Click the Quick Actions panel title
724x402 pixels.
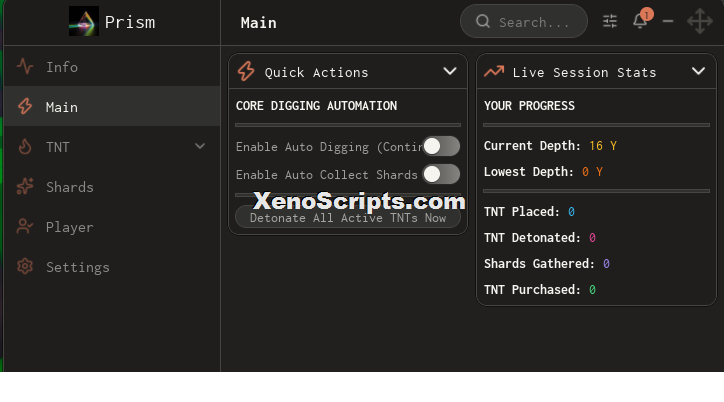tap(316, 72)
